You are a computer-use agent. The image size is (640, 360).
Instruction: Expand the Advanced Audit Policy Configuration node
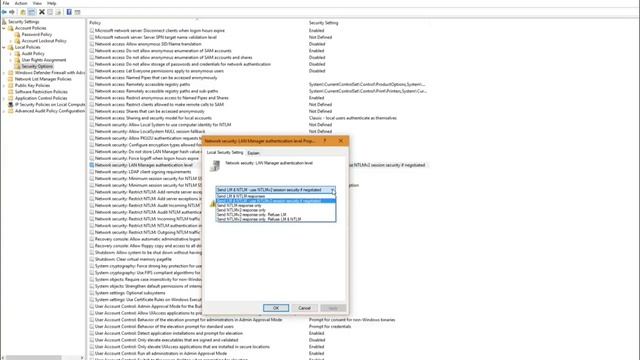[x=4, y=111]
